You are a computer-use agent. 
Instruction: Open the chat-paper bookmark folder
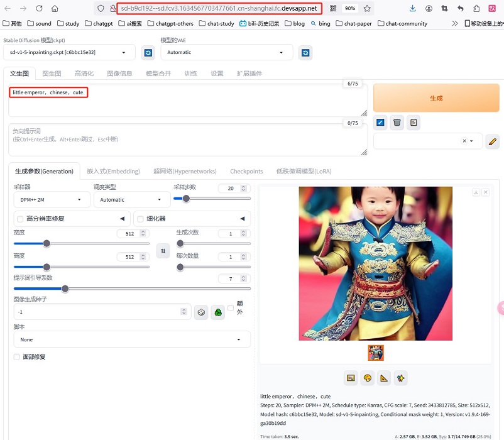click(354, 23)
